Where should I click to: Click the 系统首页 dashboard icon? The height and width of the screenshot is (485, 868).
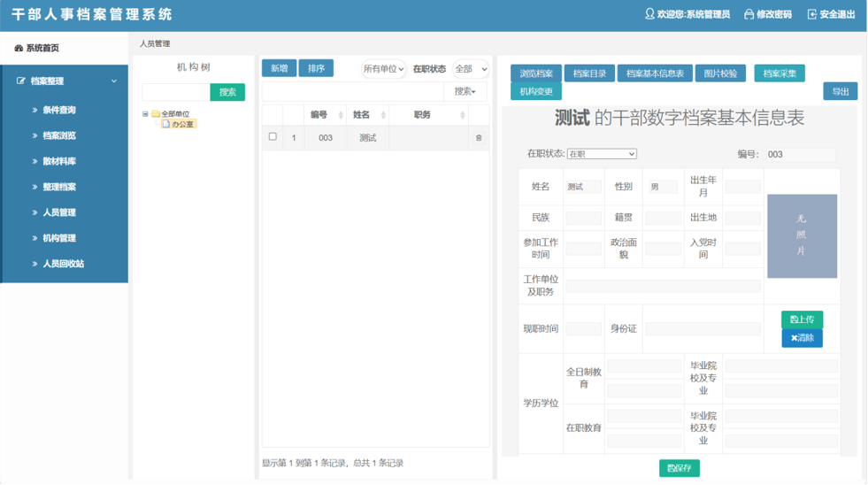point(19,48)
